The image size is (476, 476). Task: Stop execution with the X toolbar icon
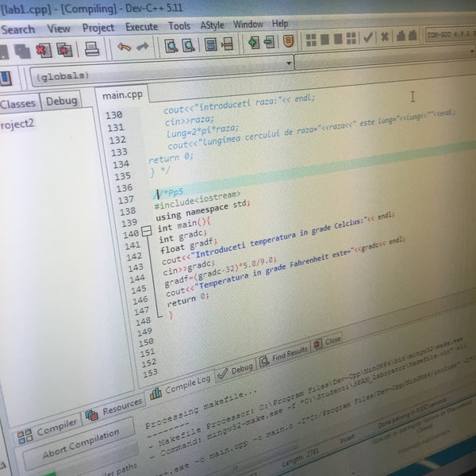(385, 36)
